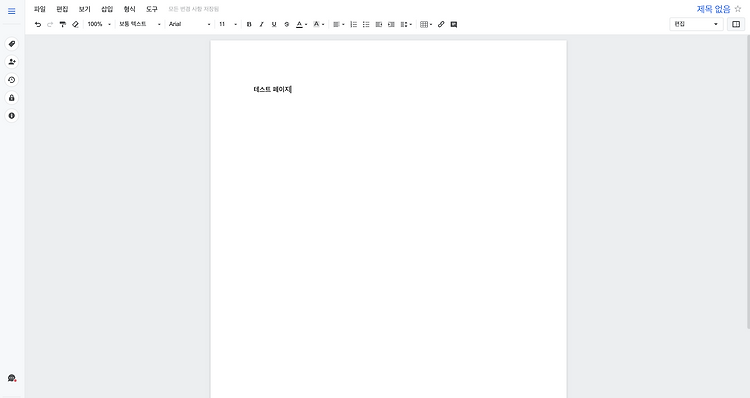Image resolution: width=750 pixels, height=398 pixels.
Task: Open the 형식 menu
Action: [x=130, y=9]
